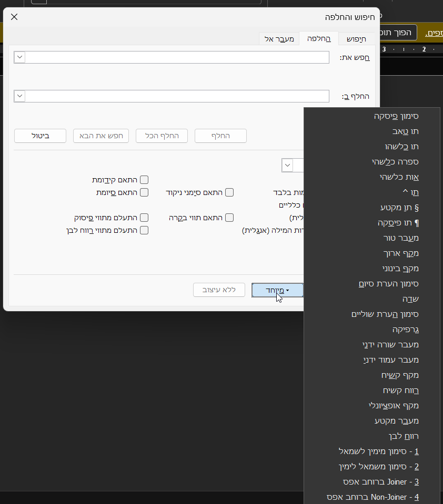The image size is (443, 504).
Task: Pick מעבר מקטע menu item
Action: point(397,421)
